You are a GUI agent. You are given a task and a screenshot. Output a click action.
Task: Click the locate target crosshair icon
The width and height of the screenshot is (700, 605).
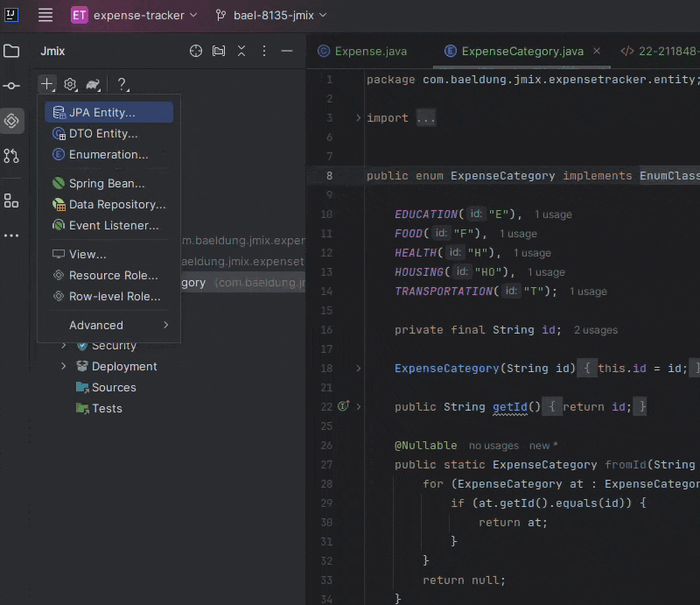(196, 52)
